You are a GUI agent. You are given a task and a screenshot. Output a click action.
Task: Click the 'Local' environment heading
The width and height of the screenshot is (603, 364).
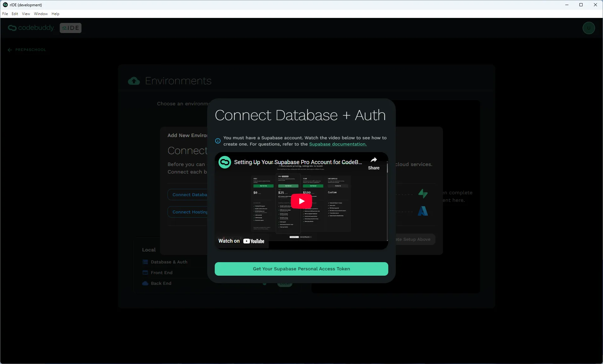149,250
